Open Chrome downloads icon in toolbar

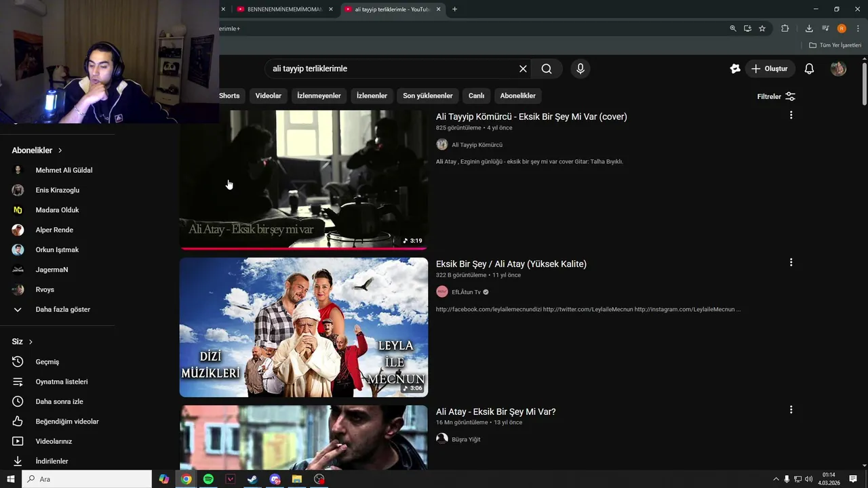tap(809, 28)
